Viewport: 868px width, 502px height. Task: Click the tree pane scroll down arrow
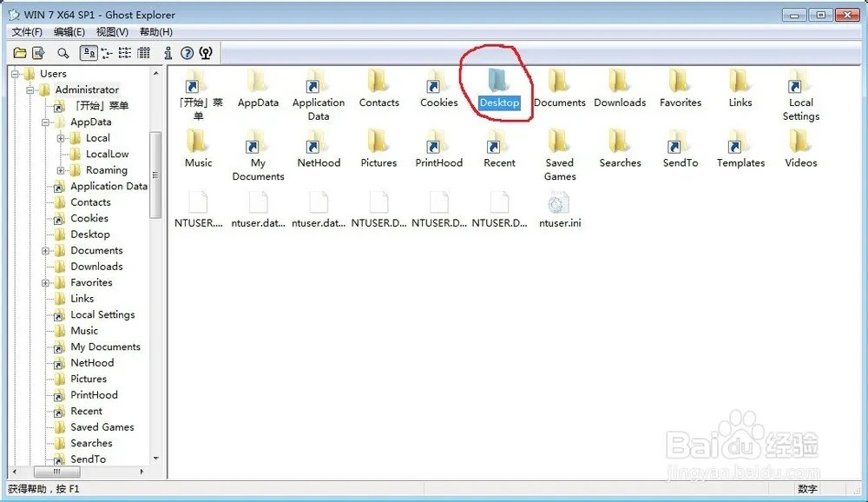pos(156,459)
